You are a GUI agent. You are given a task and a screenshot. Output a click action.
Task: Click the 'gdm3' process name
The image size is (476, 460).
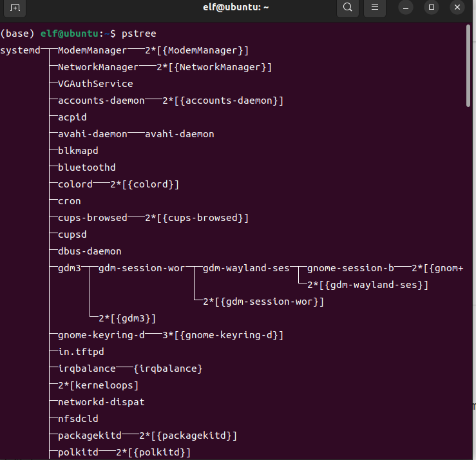[x=69, y=268]
